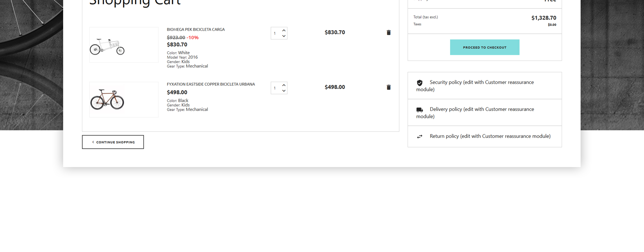Select the FYXATION quantity input field
This screenshot has width=644, height=252.
275,88
